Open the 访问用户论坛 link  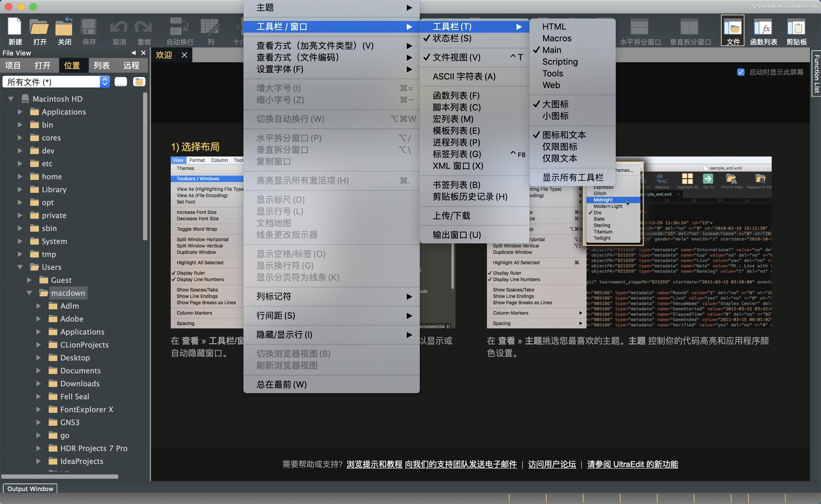pyautogui.click(x=552, y=464)
